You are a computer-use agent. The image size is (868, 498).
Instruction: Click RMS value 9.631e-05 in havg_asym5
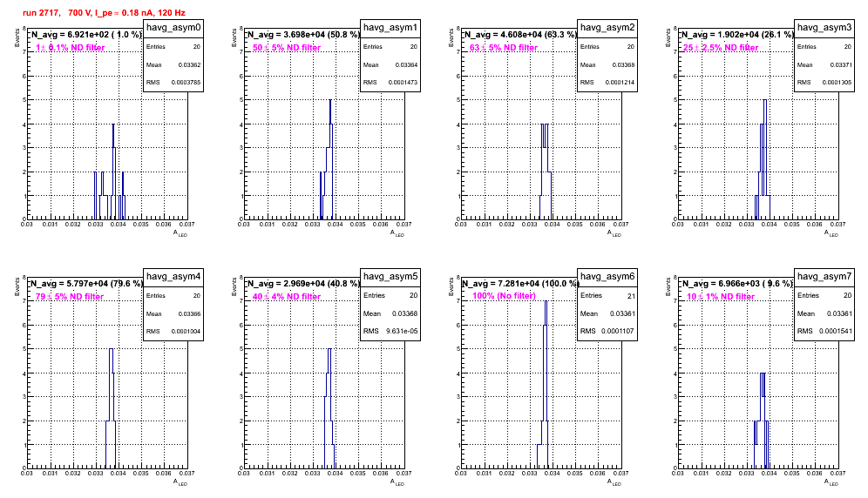pos(402,332)
